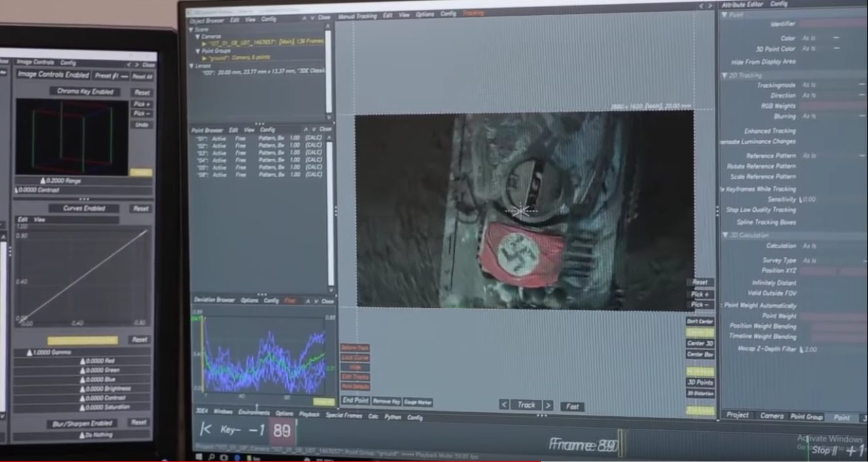
Task: Click Reset button beside the viewport
Action: pos(699,282)
